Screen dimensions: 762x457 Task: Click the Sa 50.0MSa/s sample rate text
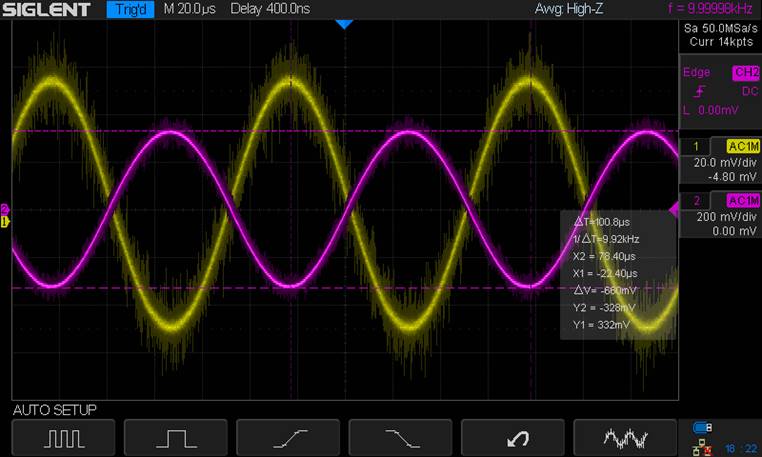(721, 28)
